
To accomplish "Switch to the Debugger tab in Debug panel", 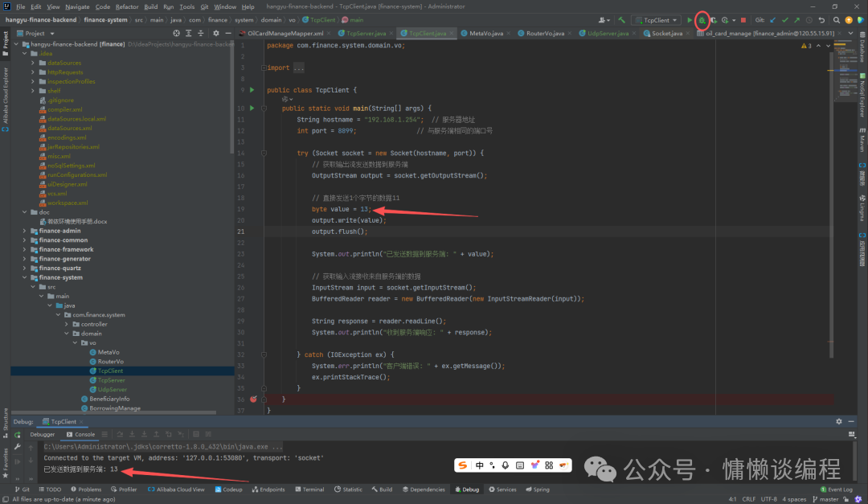I will tap(42, 435).
